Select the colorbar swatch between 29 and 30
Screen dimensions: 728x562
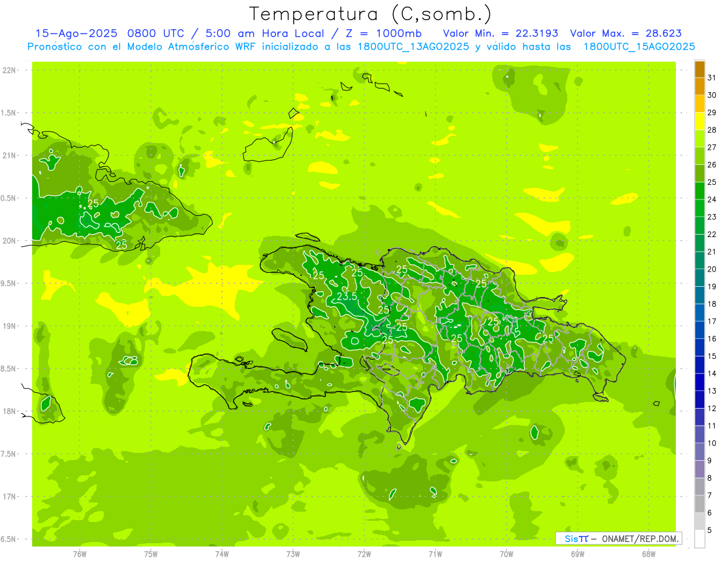[699, 104]
